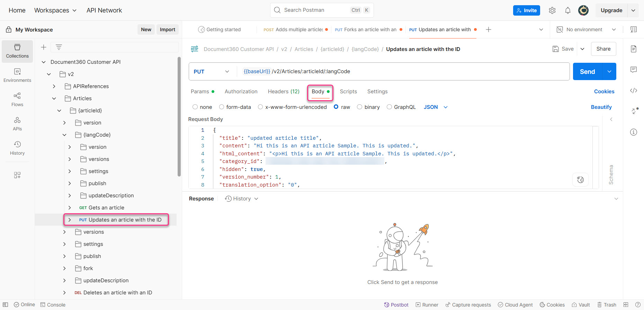Image resolution: width=644 pixels, height=310 pixels.
Task: Click the user avatar icon
Action: tap(583, 10)
